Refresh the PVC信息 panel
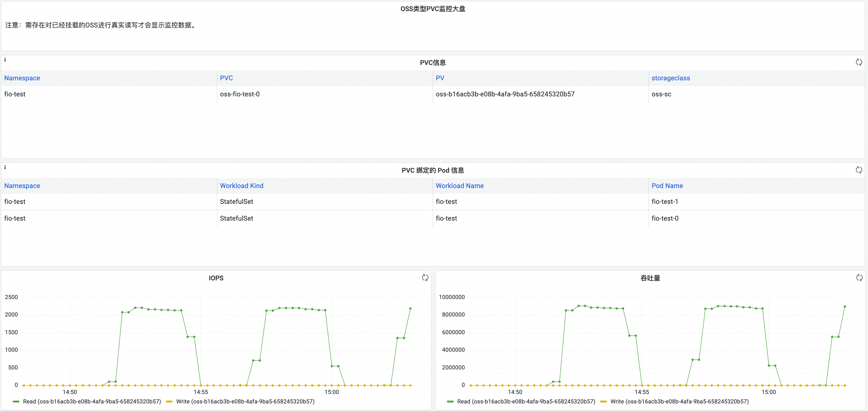This screenshot has height=411, width=868. point(859,62)
